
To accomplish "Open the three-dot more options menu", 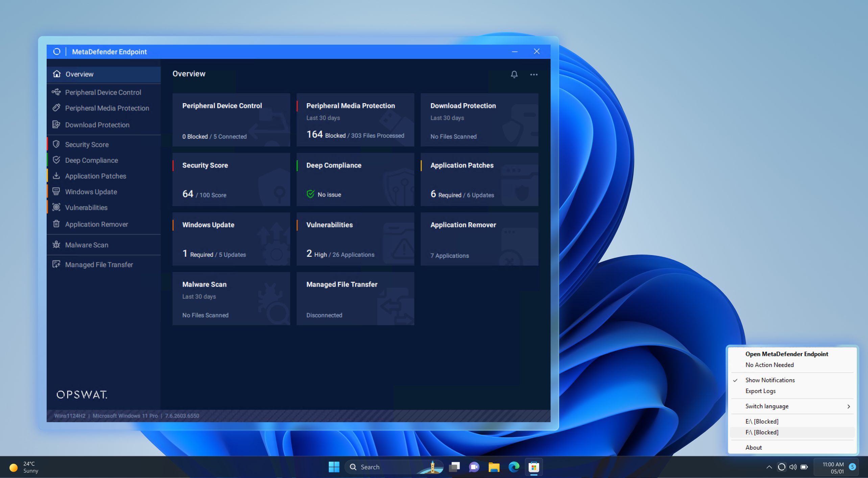I will 534,74.
